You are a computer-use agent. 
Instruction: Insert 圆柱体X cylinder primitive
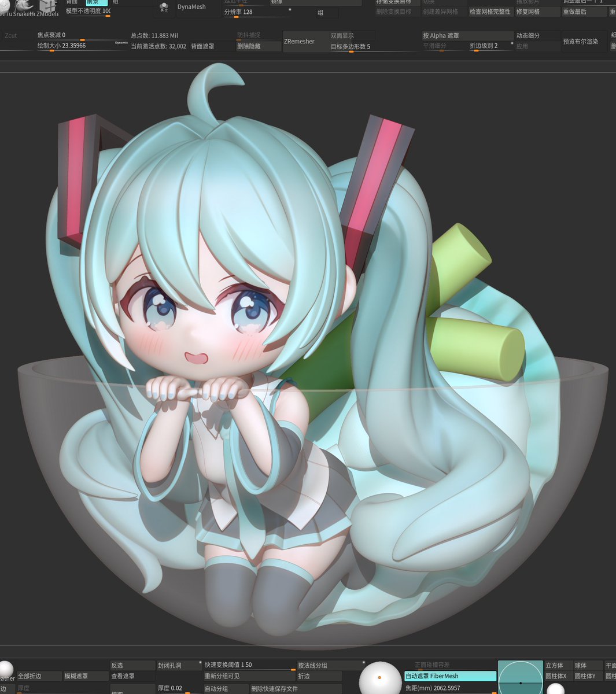[x=559, y=675]
